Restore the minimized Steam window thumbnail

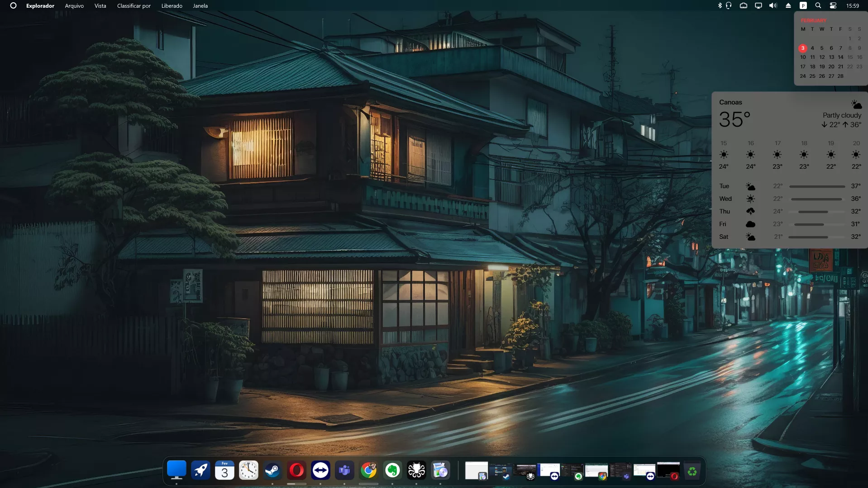pos(500,470)
